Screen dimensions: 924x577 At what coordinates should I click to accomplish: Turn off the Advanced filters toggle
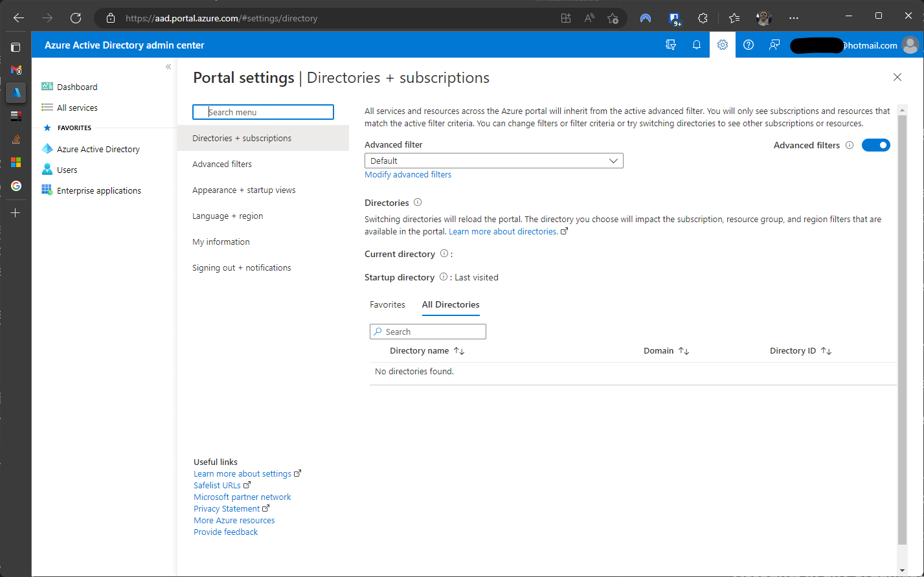pos(876,145)
